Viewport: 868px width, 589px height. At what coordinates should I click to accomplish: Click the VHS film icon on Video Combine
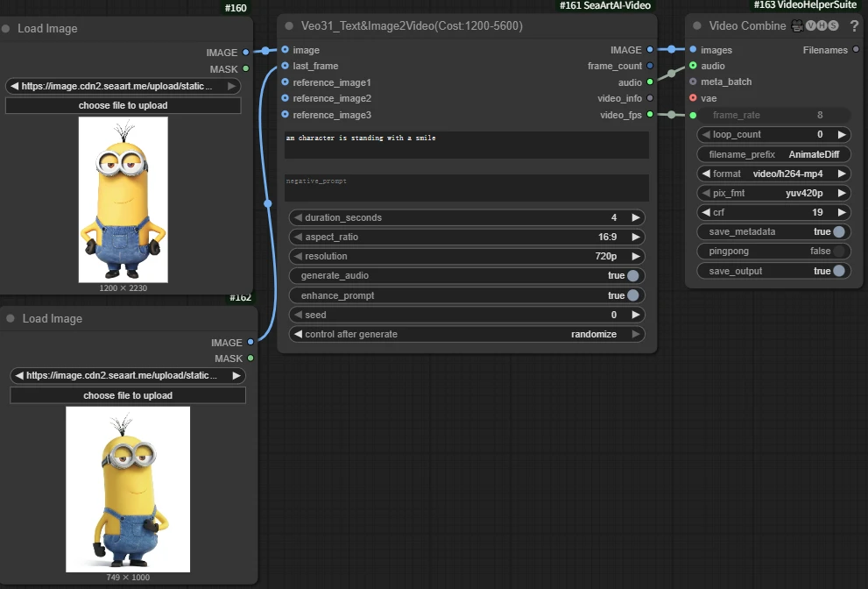coord(797,26)
